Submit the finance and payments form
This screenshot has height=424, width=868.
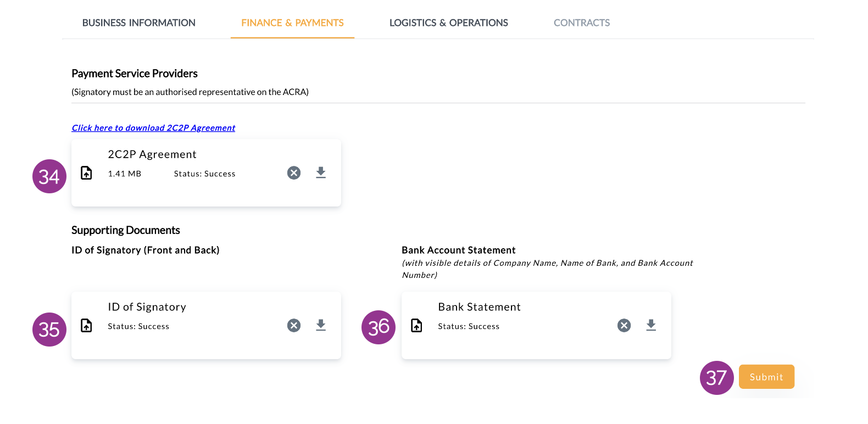click(x=766, y=377)
